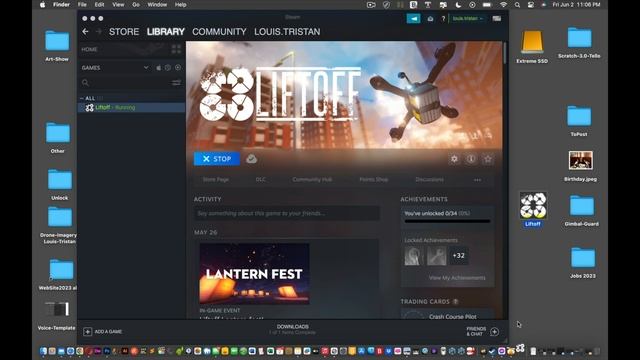Switch library to grid view icon
This screenshot has height=360, width=640.
pos(176,49)
